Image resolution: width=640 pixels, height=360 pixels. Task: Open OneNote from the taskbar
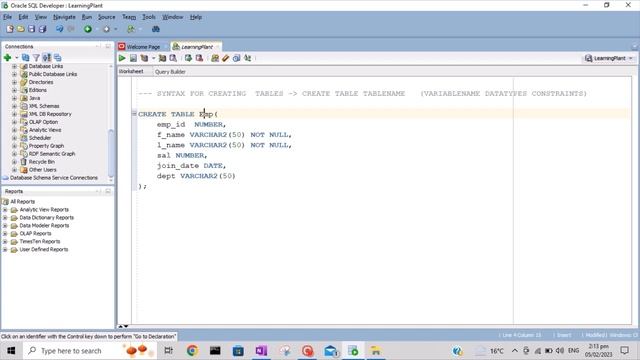(261, 351)
